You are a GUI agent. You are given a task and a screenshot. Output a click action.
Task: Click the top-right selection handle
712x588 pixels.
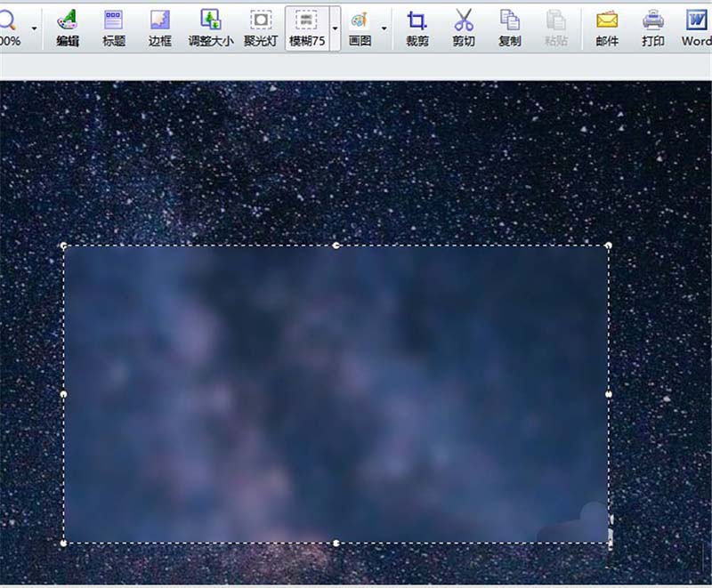coord(609,246)
